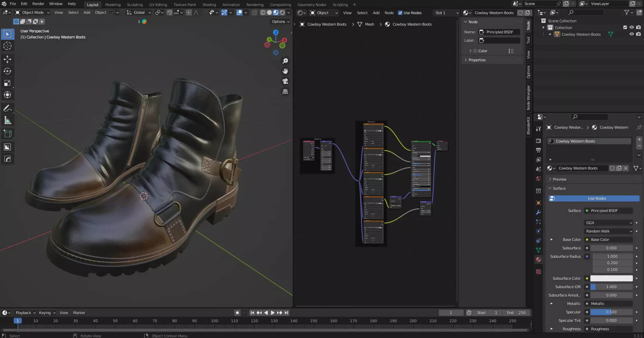The height and width of the screenshot is (338, 644).
Task: Open the Texture properties tab icon
Action: pyautogui.click(x=538, y=272)
